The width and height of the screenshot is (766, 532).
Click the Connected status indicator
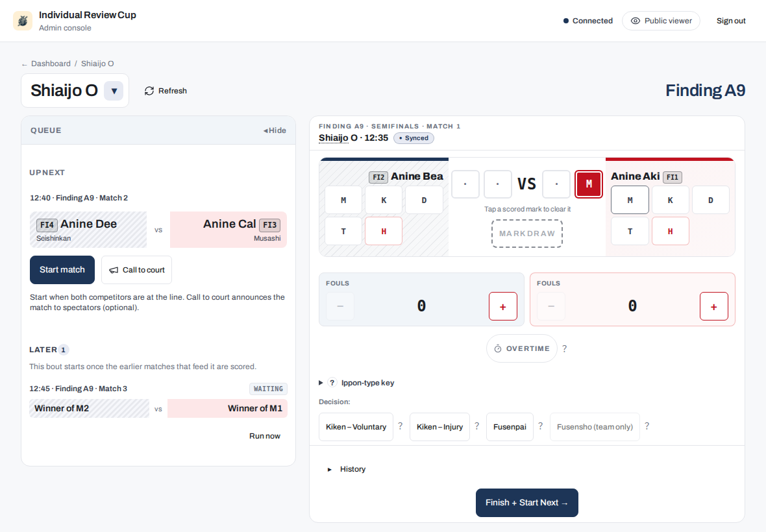pos(587,21)
